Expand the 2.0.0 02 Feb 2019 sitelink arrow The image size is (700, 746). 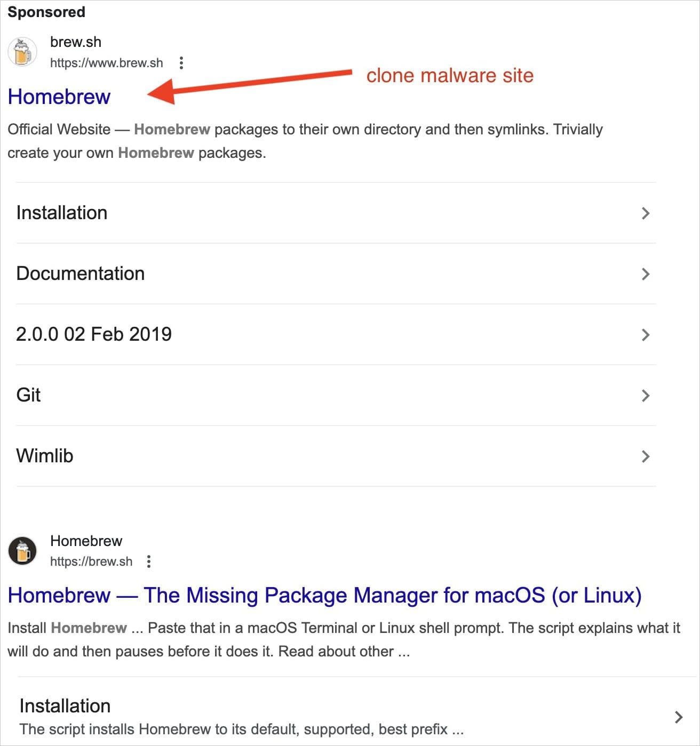click(x=646, y=334)
